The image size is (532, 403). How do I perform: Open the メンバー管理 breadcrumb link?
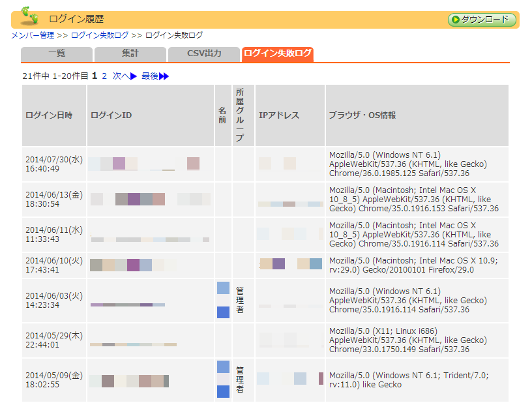point(33,35)
